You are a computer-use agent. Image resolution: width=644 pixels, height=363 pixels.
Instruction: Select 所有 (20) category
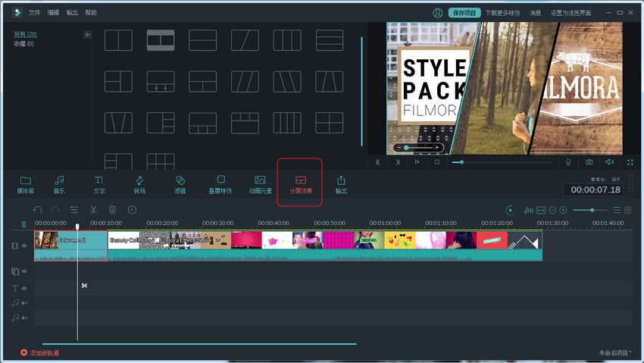point(26,34)
